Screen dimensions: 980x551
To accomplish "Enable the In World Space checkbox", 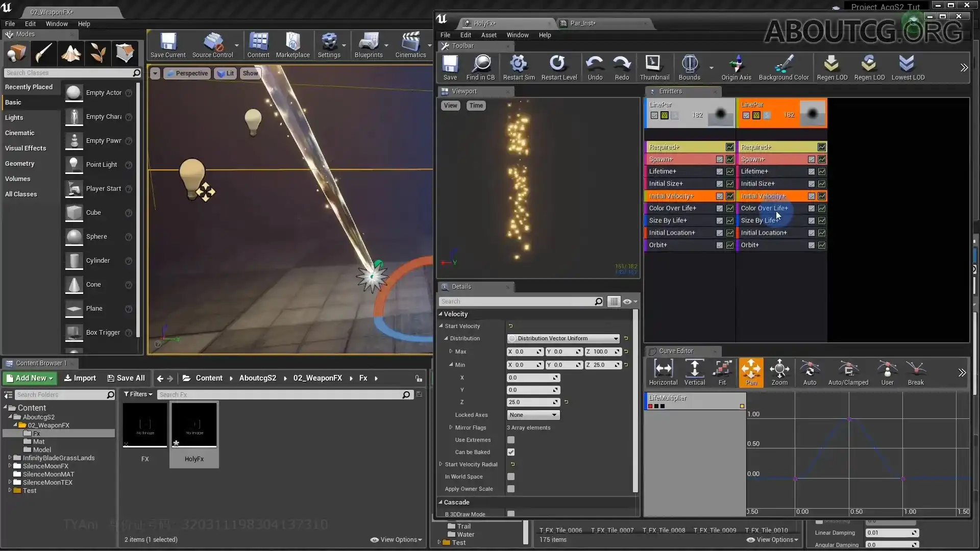I will tap(511, 477).
